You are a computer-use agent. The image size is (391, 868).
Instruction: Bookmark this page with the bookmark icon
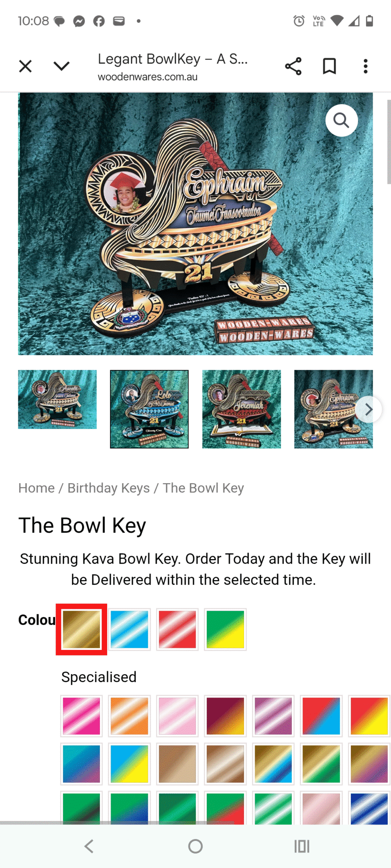(330, 66)
